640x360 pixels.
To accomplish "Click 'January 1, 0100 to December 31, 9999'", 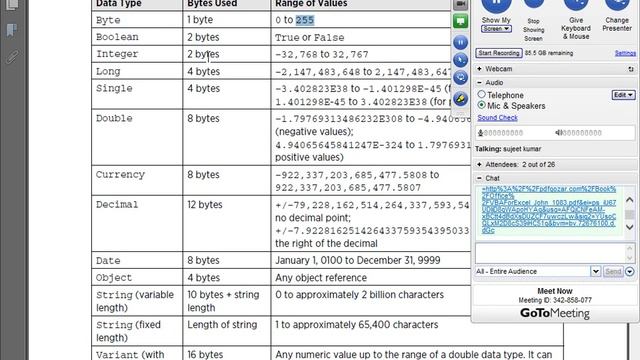I will point(358,260).
